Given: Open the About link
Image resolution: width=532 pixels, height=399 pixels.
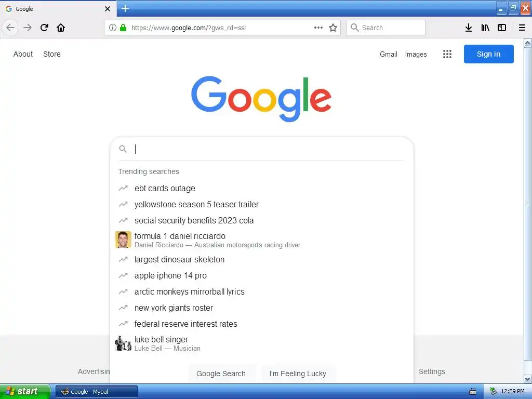Looking at the screenshot, I should pyautogui.click(x=23, y=54).
